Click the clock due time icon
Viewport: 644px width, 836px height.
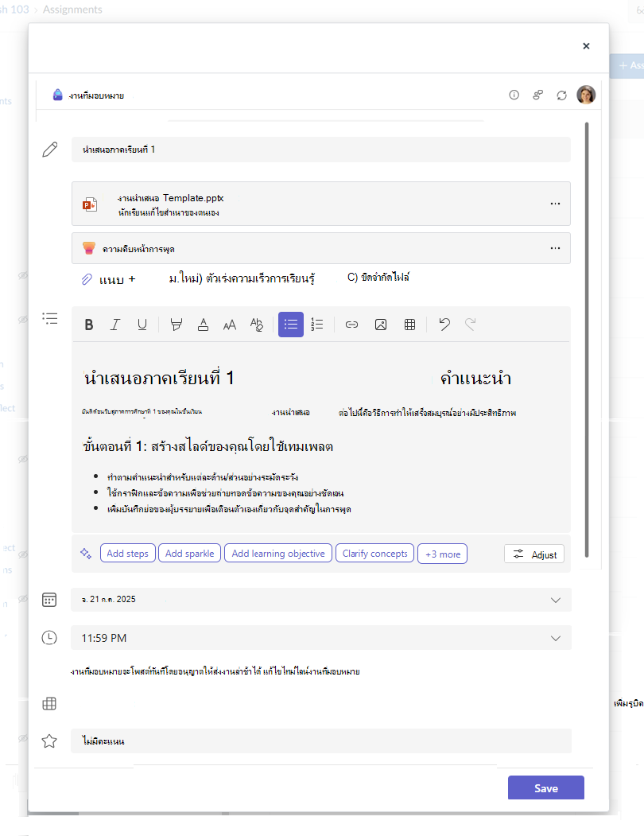[x=49, y=638]
